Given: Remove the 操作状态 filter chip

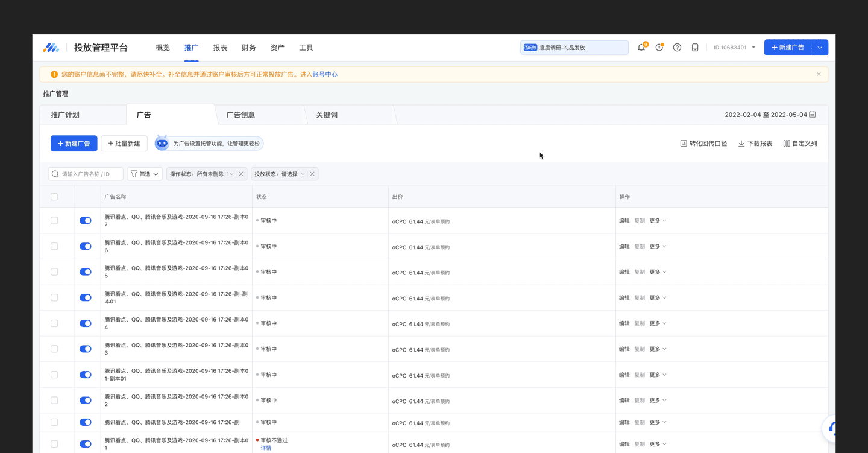Looking at the screenshot, I should [241, 174].
